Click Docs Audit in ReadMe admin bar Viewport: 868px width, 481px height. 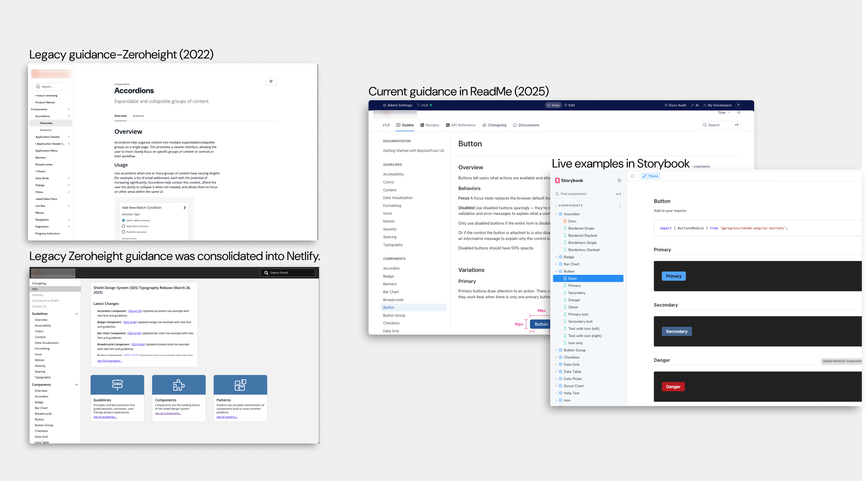(x=675, y=105)
